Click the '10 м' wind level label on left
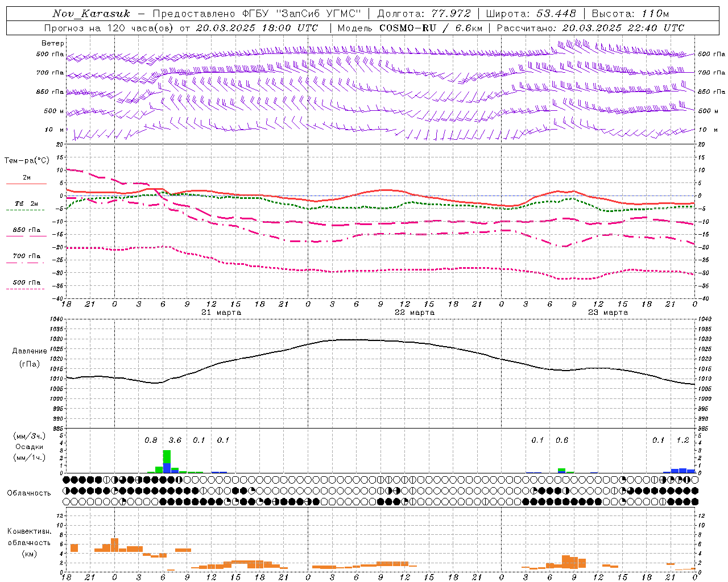The width and height of the screenshot is (728, 582). (x=55, y=130)
